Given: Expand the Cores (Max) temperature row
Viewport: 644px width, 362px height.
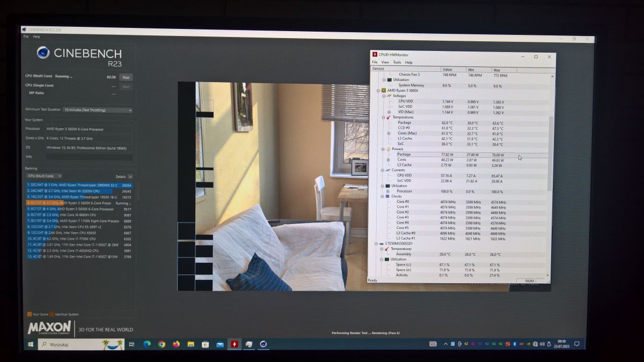Looking at the screenshot, I should tap(389, 134).
